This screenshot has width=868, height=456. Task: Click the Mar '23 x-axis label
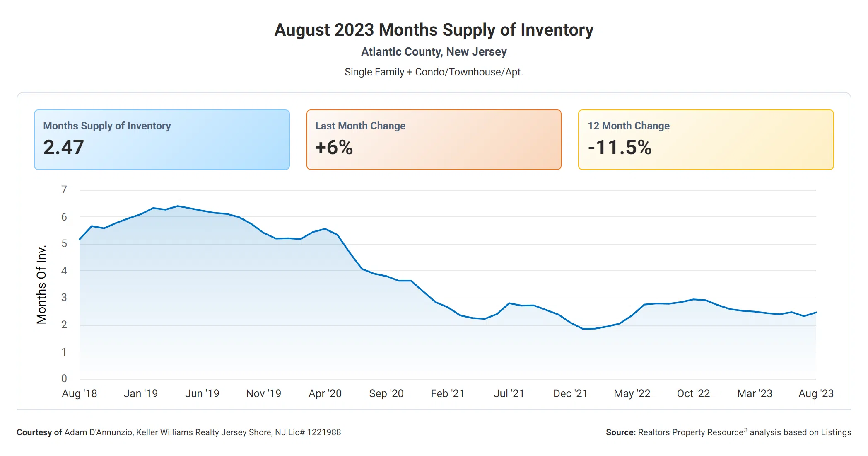tap(755, 393)
